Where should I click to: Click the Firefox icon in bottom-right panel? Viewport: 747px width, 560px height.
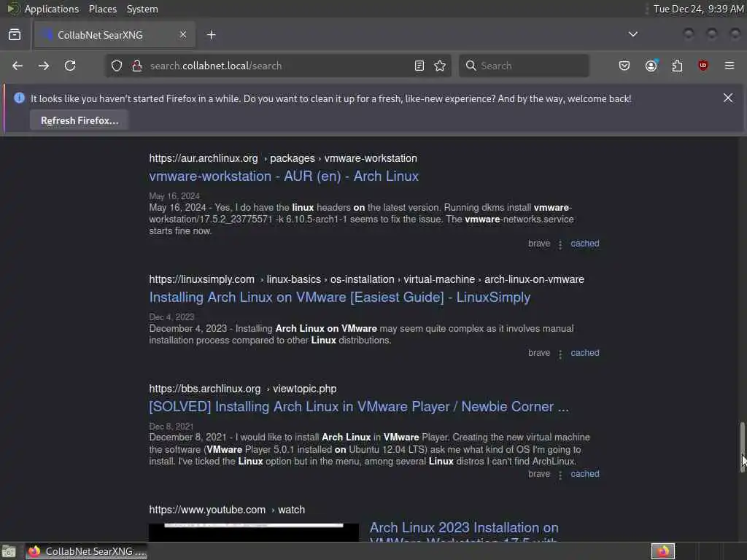click(x=662, y=551)
